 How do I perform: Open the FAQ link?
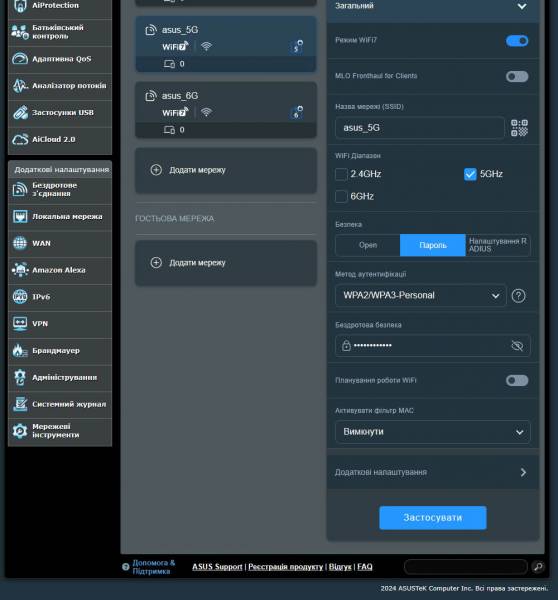click(x=365, y=567)
